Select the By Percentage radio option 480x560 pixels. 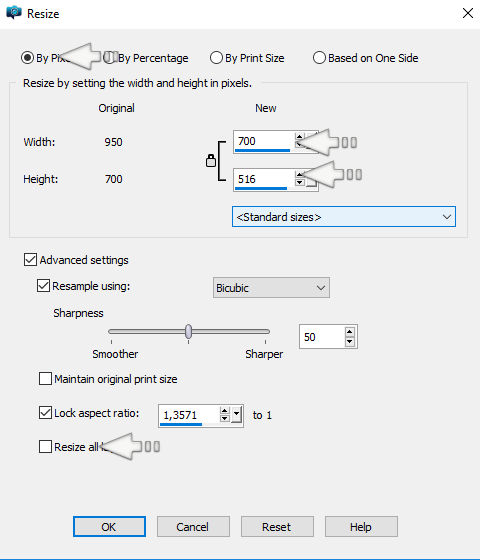[x=146, y=58]
